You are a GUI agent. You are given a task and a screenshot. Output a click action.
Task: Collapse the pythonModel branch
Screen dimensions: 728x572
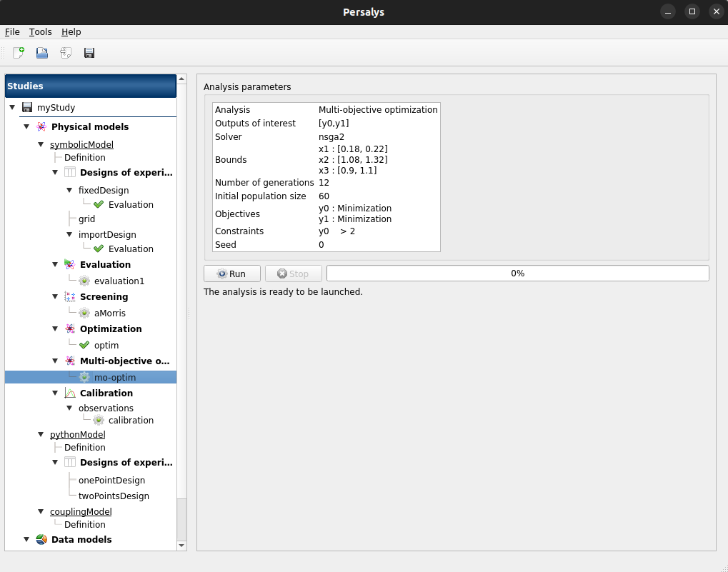point(41,435)
